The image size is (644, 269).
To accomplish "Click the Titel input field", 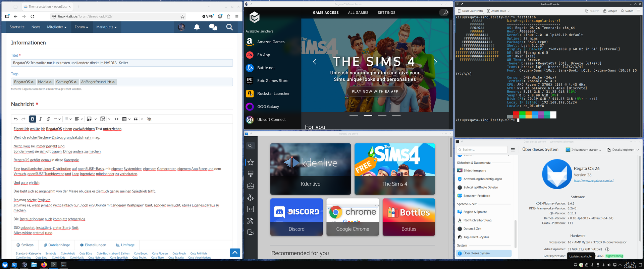I will (x=122, y=63).
